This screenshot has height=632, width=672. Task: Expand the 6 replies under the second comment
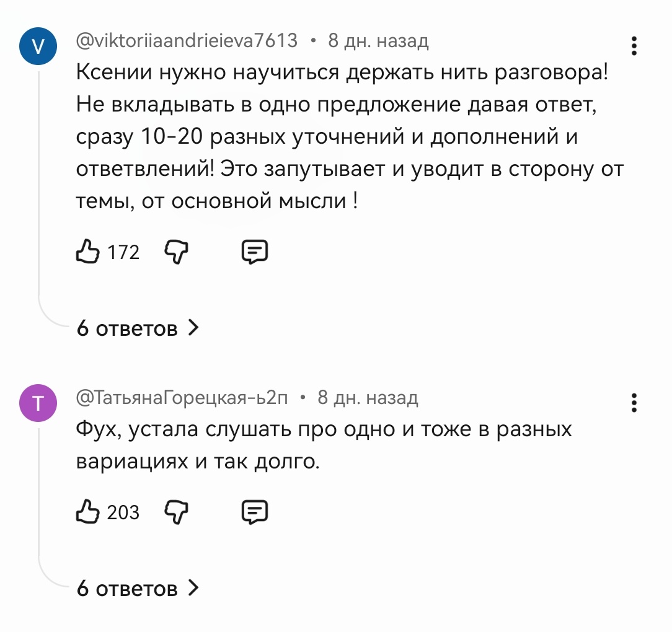tap(126, 589)
